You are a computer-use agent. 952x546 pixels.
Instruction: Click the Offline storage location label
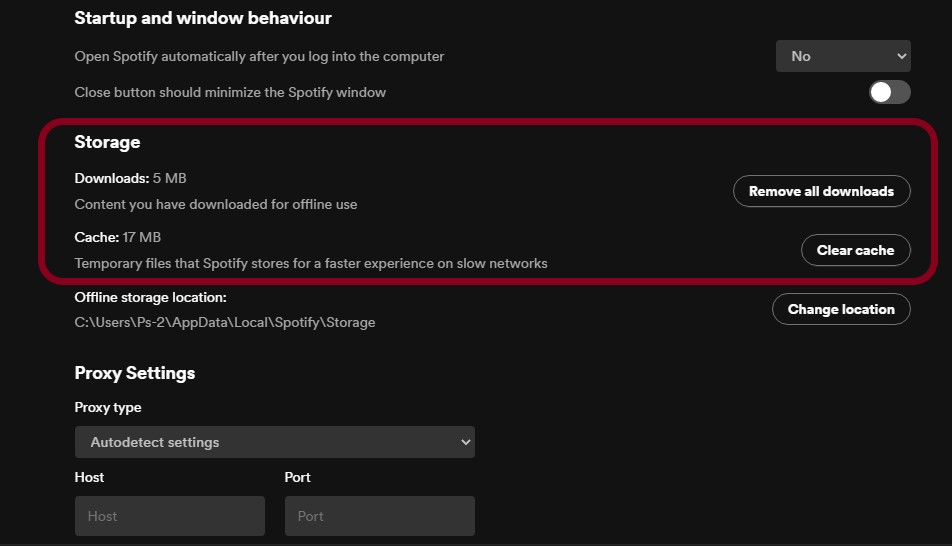point(150,297)
